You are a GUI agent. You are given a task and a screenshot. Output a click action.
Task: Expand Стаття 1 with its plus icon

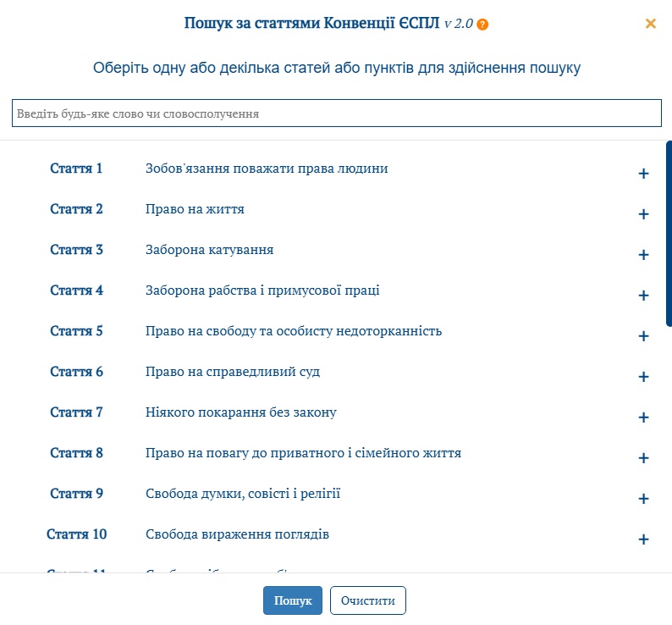click(x=643, y=174)
